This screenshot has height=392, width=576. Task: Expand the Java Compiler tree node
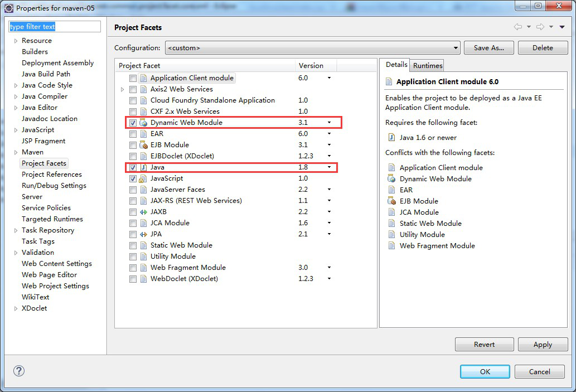pos(16,96)
